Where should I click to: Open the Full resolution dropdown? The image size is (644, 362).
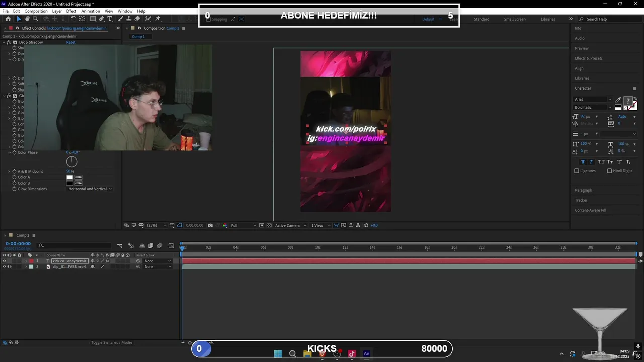243,225
